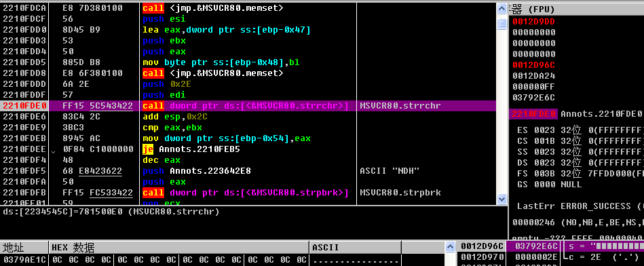The width and height of the screenshot is (644, 266).
Task: Click the disassembly scrollbar down arrow
Action: (502, 199)
